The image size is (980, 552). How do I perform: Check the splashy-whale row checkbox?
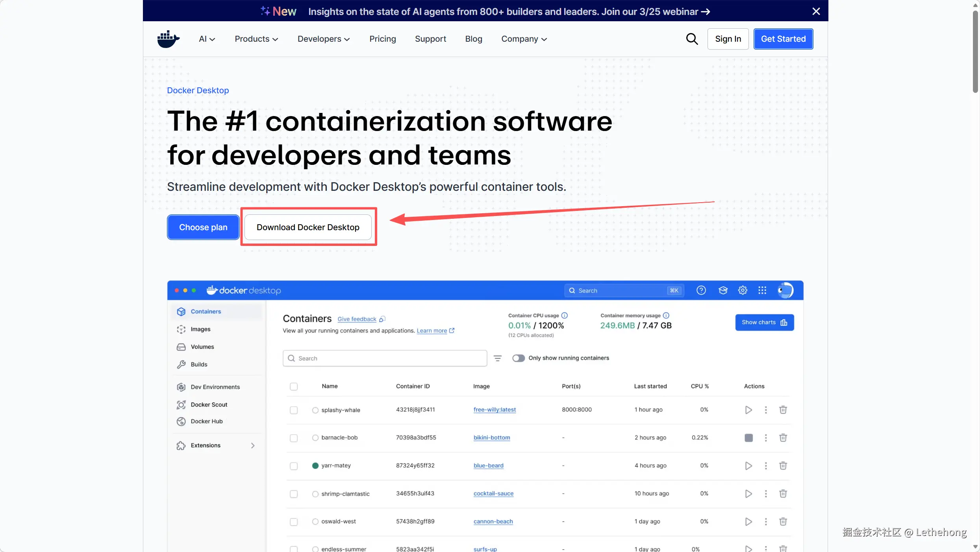[294, 410]
